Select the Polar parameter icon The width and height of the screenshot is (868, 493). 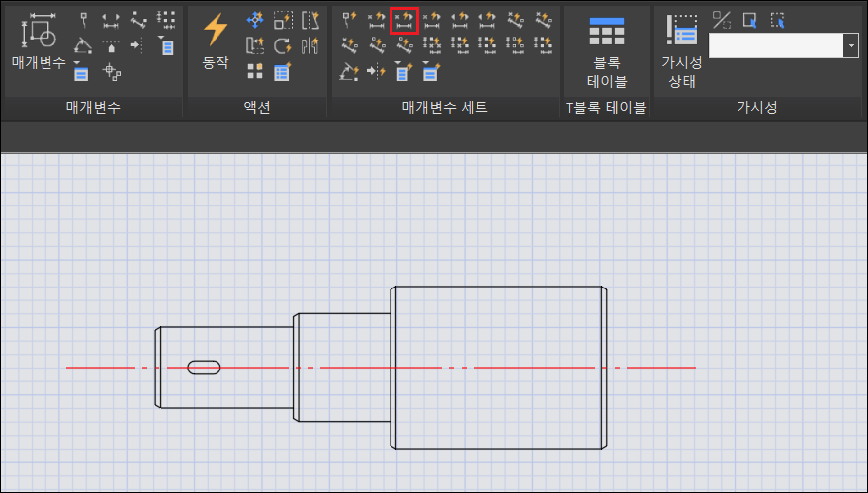point(139,21)
